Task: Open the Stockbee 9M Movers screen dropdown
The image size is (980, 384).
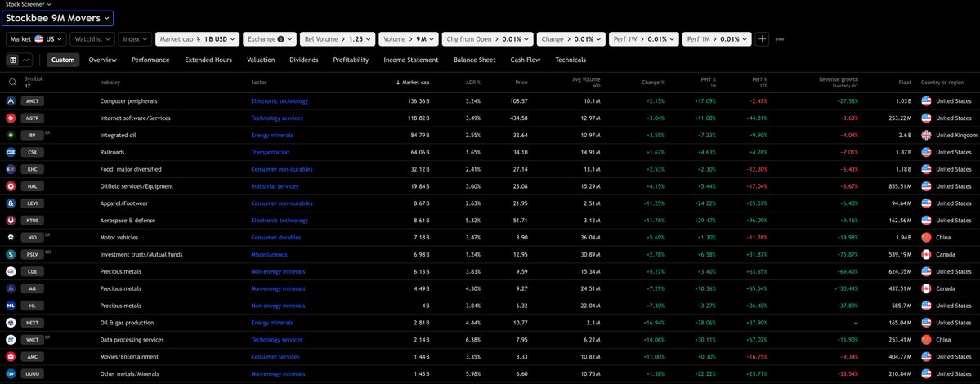Action: [x=57, y=18]
